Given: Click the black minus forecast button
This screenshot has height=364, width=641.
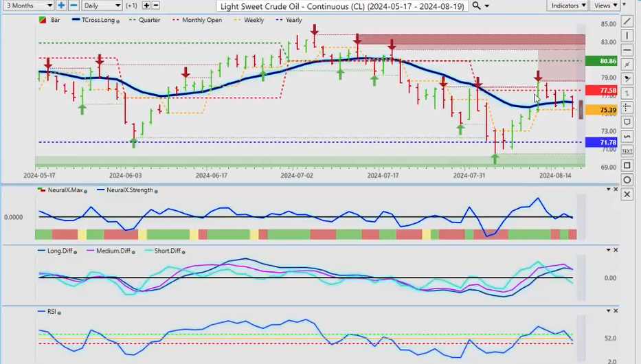Looking at the screenshot, I should click(x=156, y=5).
